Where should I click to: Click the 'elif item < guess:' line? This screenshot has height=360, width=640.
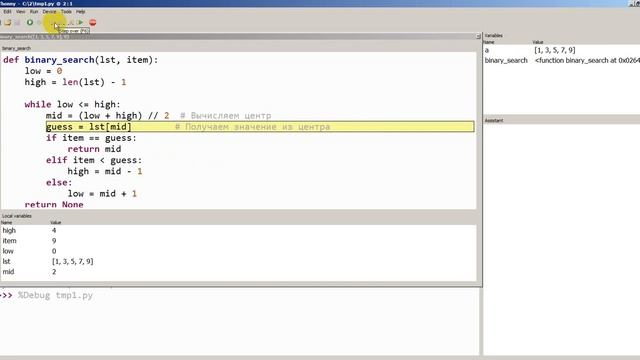pos(94,160)
